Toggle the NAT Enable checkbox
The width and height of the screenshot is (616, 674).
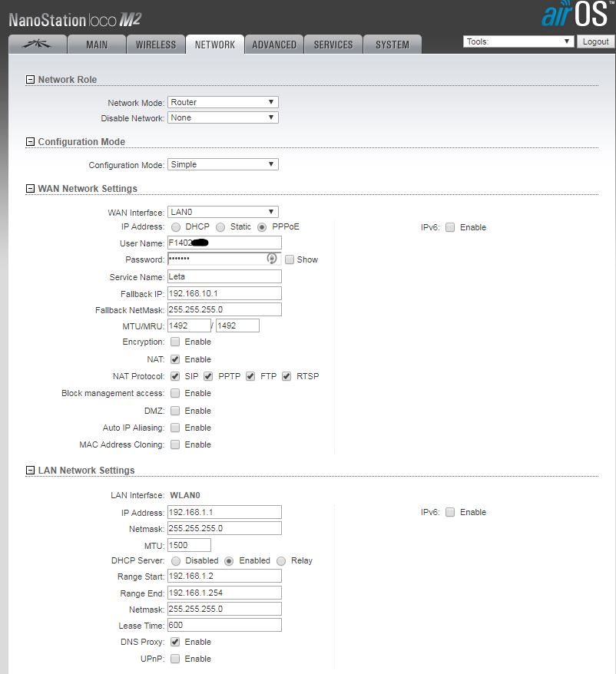175,359
